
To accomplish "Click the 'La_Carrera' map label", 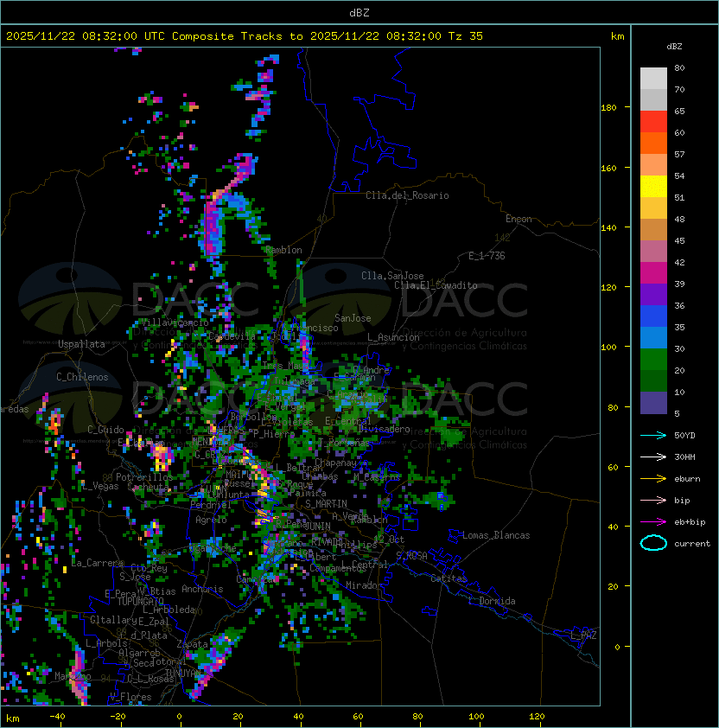I will (97, 563).
